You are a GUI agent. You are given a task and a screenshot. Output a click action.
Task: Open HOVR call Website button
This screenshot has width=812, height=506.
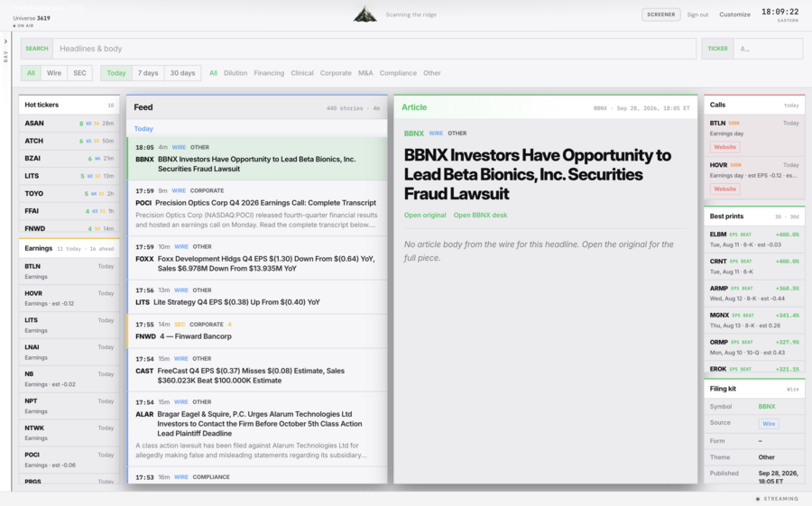point(724,189)
